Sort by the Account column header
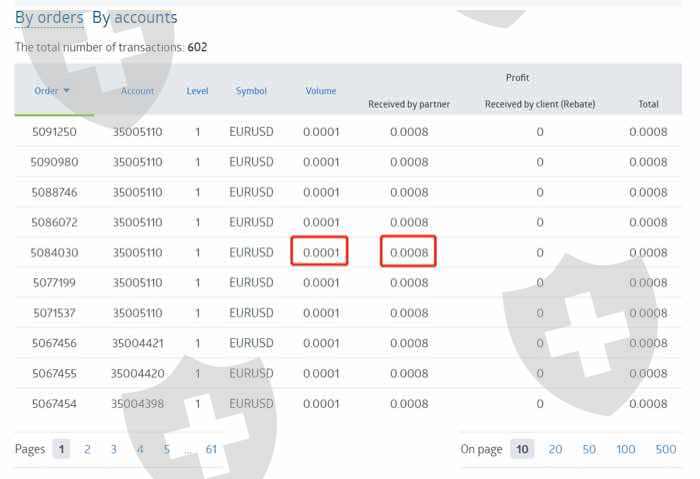The image size is (700, 479). [x=137, y=91]
